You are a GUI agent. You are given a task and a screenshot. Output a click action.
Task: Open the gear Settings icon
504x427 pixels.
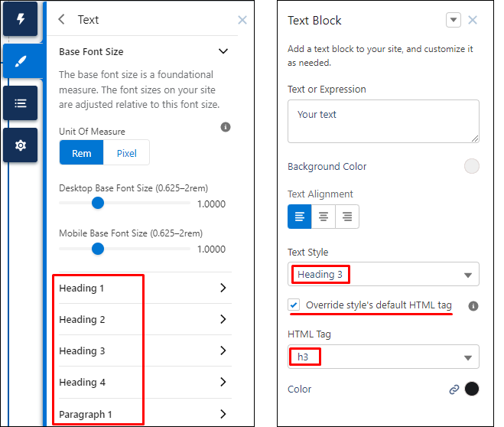(x=20, y=145)
